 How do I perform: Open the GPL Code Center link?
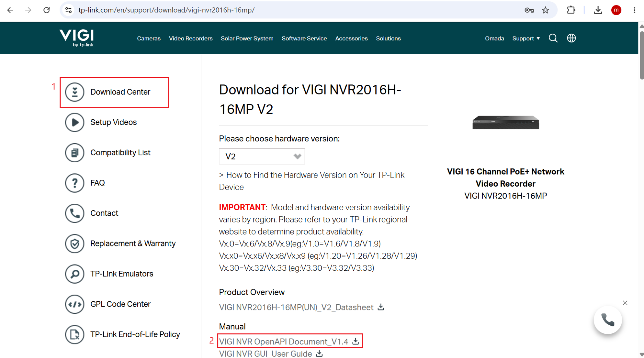tap(120, 304)
